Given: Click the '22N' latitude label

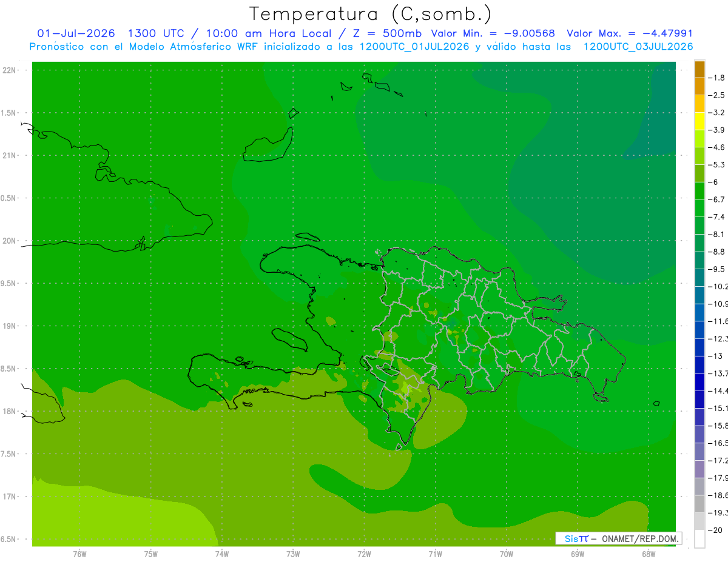Looking at the screenshot, I should 9,70.
